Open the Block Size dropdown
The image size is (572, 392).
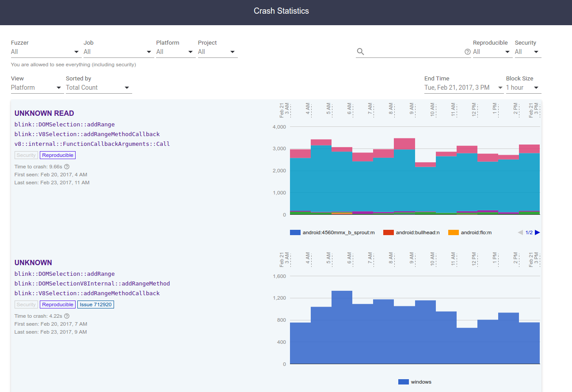523,88
